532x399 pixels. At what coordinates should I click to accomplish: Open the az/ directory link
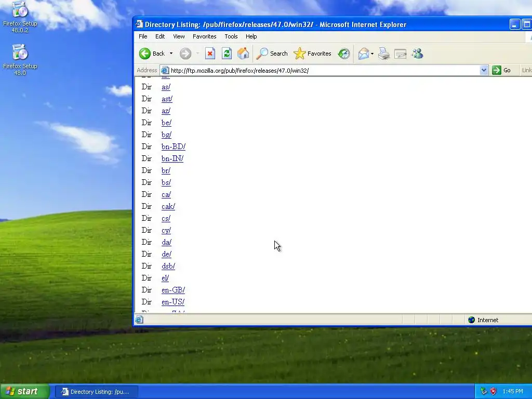[x=166, y=111]
